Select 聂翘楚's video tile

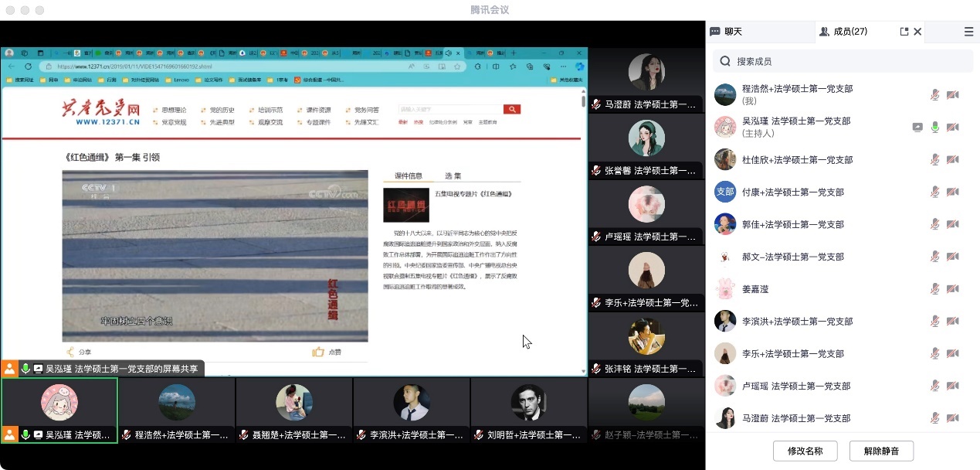294,410
